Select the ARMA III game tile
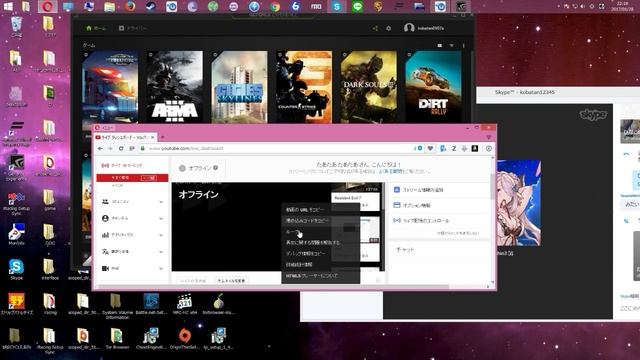Viewport: 640px width, 360px height. [x=175, y=87]
